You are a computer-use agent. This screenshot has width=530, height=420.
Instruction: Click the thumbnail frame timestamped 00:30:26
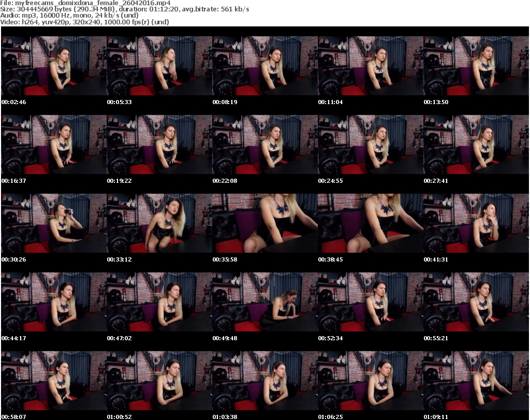point(54,224)
